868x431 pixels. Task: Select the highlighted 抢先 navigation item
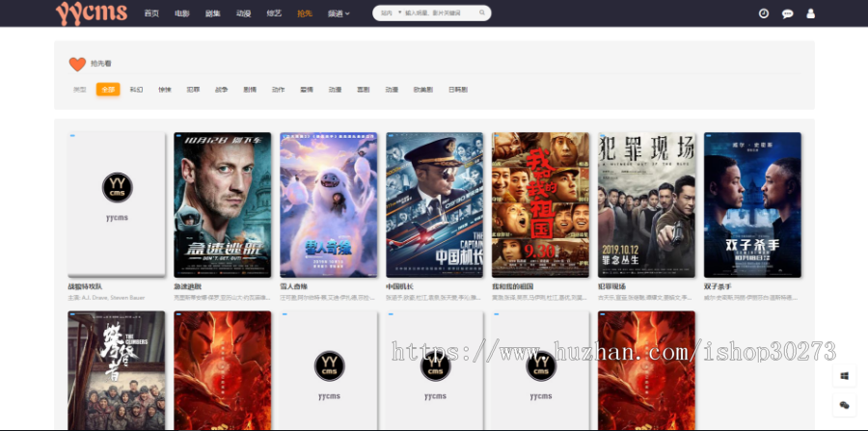pos(305,13)
